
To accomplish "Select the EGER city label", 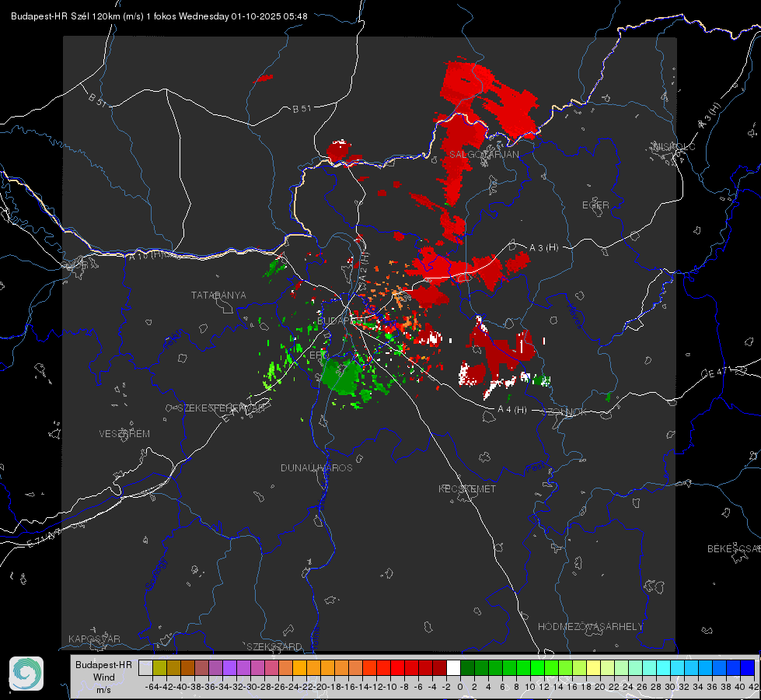I will pyautogui.click(x=595, y=205).
